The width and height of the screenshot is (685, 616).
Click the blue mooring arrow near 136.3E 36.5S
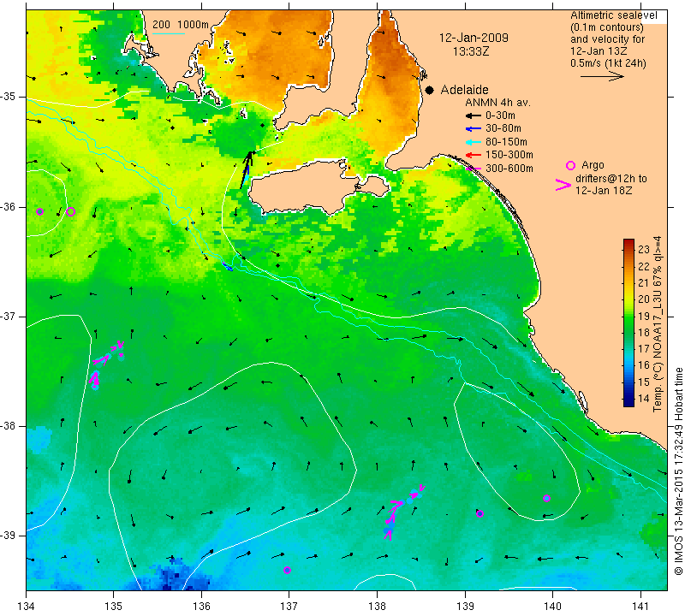(228, 267)
